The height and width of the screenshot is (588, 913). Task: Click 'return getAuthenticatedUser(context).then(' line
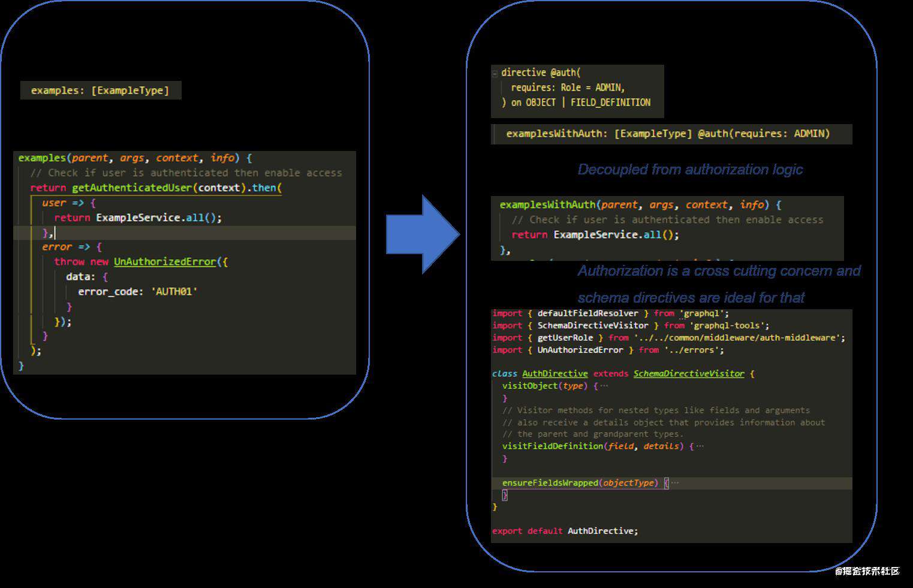(x=156, y=188)
